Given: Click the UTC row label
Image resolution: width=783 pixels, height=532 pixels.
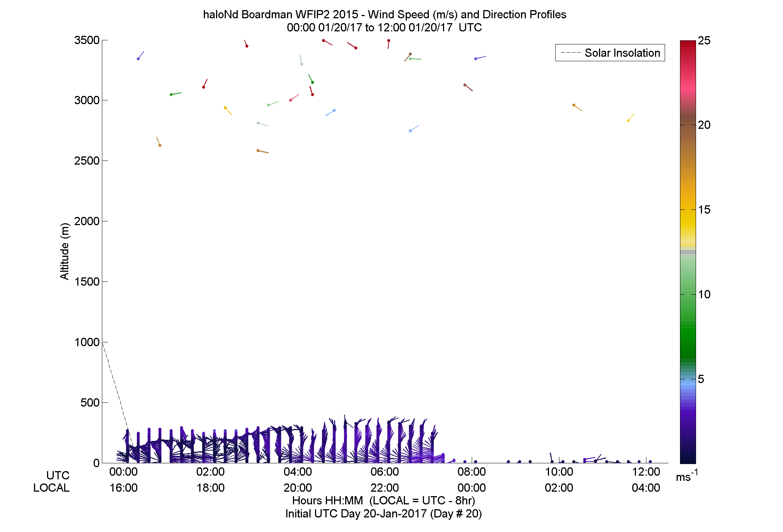Looking at the screenshot, I should coord(58,475).
